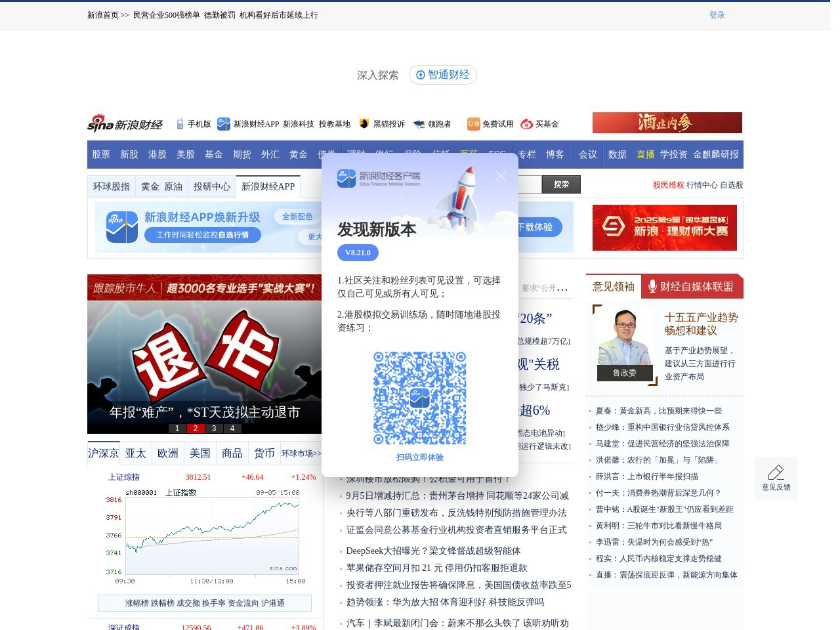
Task: Switch market tab to 美国
Action: click(x=200, y=453)
